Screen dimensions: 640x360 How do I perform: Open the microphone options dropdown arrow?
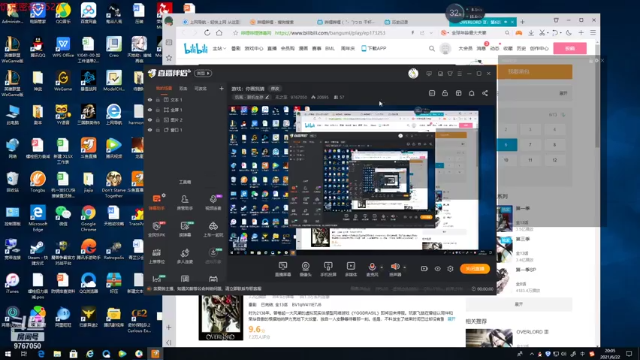(382, 267)
